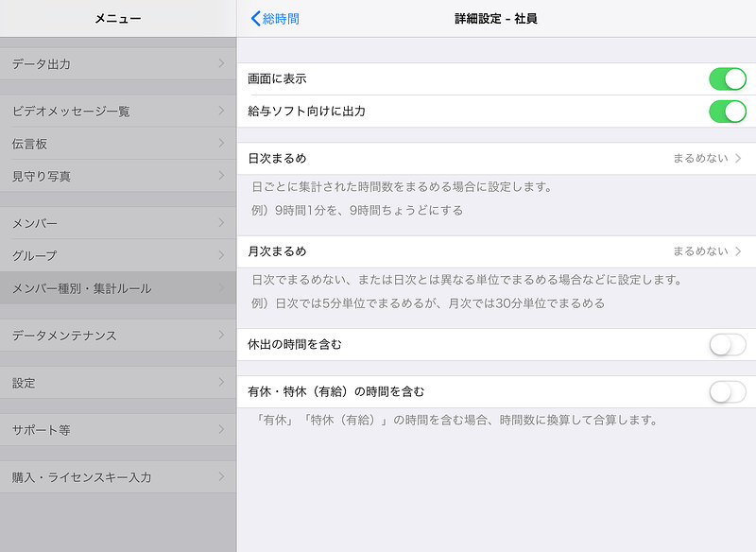Turn on 有休・特休（有給）の時間を含む switch
756x552 pixels.
click(x=727, y=391)
